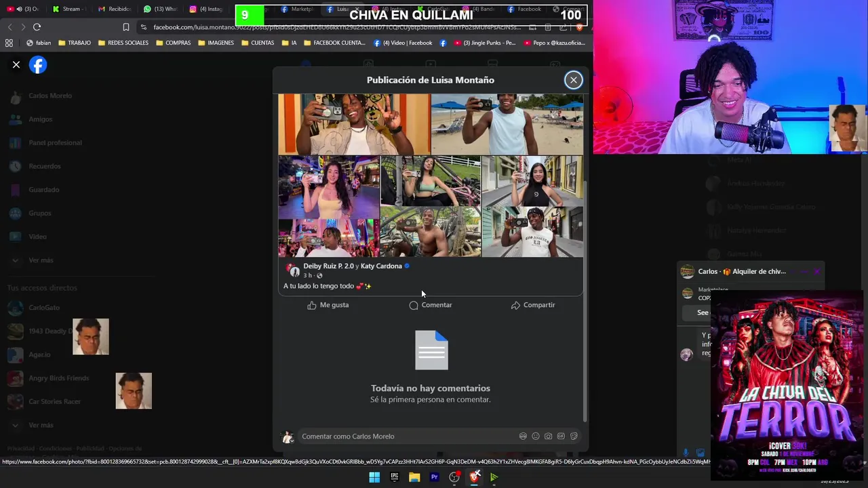
Task: Attach a photo via camera icon in comment box
Action: click(548, 436)
